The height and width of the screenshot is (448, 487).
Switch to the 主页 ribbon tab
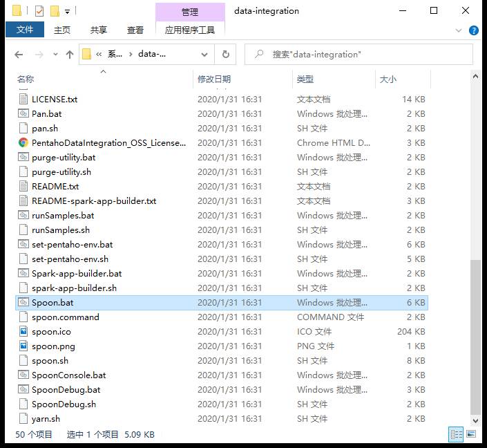61,30
